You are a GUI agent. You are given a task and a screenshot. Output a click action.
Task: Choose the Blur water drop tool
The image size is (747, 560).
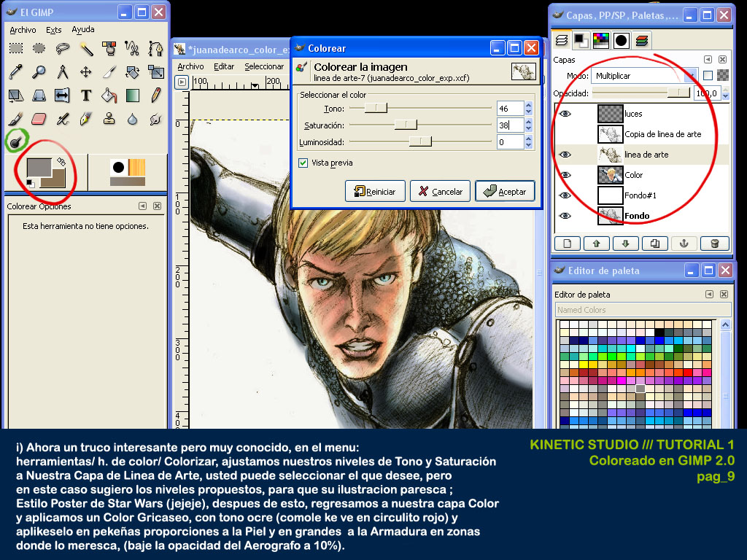(x=133, y=119)
